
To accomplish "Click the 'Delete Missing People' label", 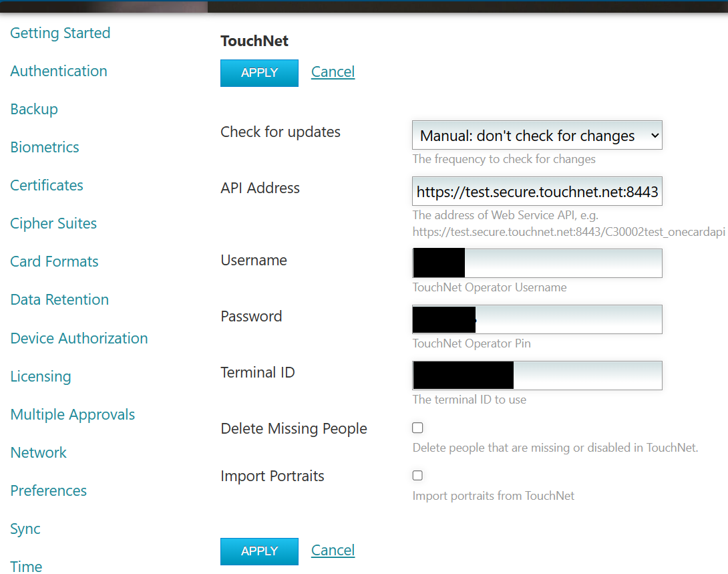I will pyautogui.click(x=294, y=428).
